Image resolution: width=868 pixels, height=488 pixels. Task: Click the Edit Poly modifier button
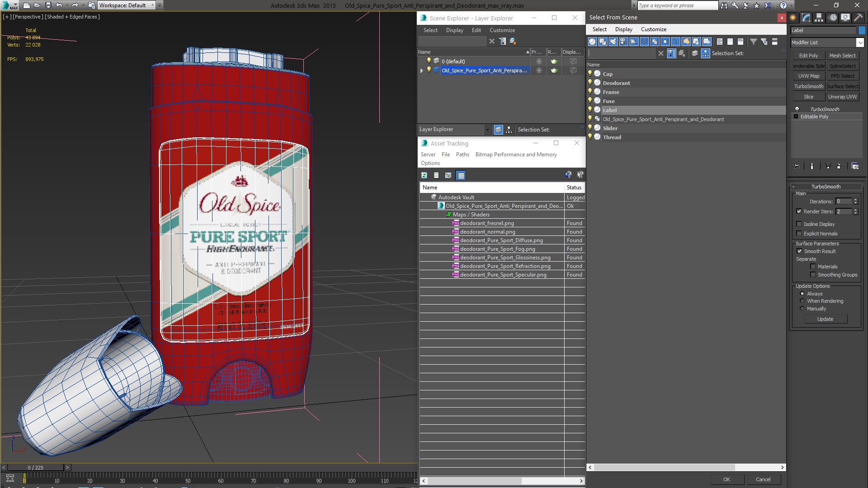tap(808, 56)
